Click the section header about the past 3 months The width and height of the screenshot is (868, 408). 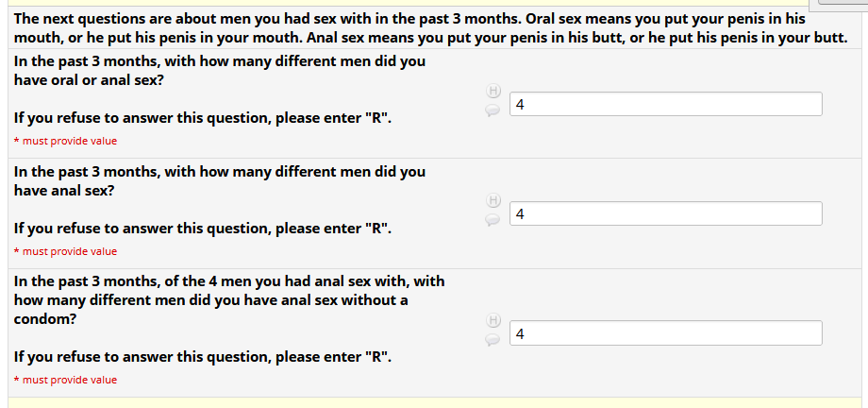click(430, 29)
